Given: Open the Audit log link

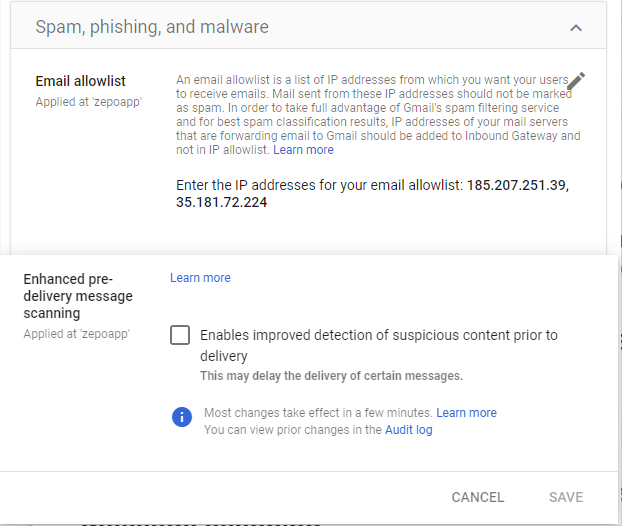Looking at the screenshot, I should coord(408,430).
